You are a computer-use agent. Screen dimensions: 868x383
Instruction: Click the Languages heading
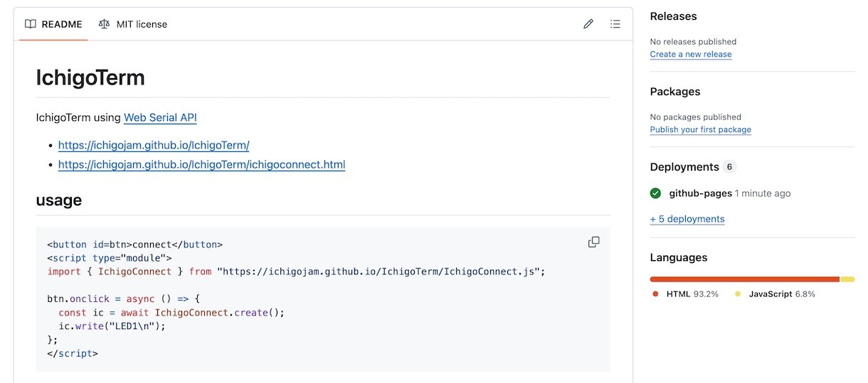tap(679, 258)
